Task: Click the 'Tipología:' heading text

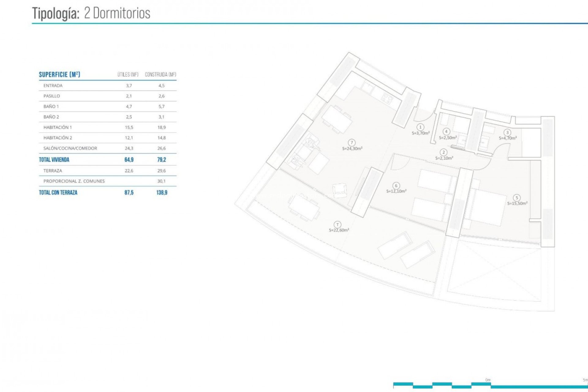Action: [x=56, y=14]
